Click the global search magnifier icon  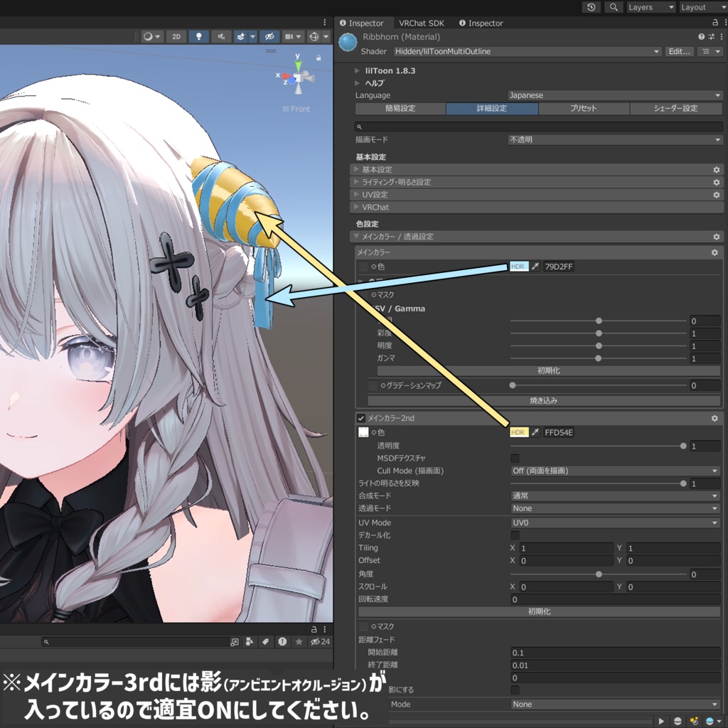point(614,7)
